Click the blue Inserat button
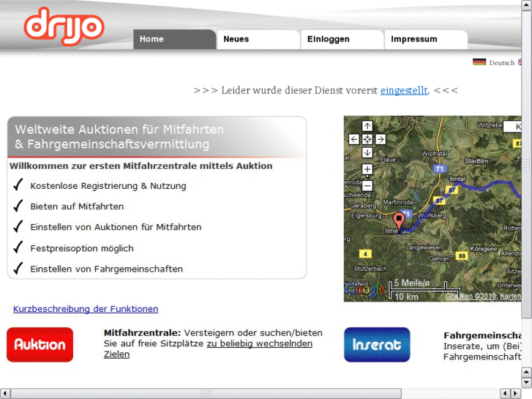The width and height of the screenshot is (532, 399). coord(377,345)
